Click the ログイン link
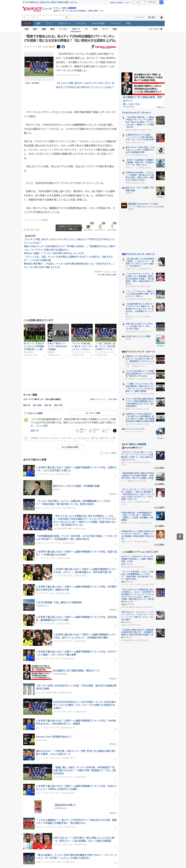 coord(57,11)
